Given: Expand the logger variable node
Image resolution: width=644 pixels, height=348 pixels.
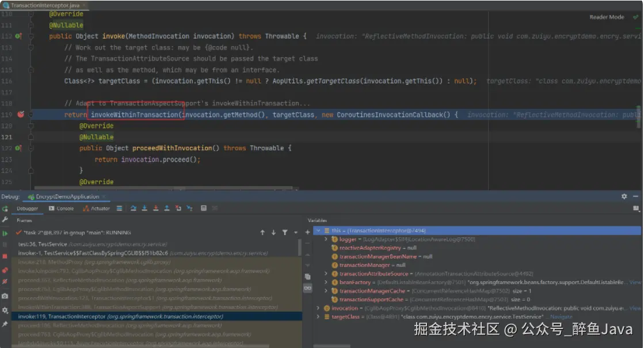Looking at the screenshot, I should pyautogui.click(x=326, y=240).
